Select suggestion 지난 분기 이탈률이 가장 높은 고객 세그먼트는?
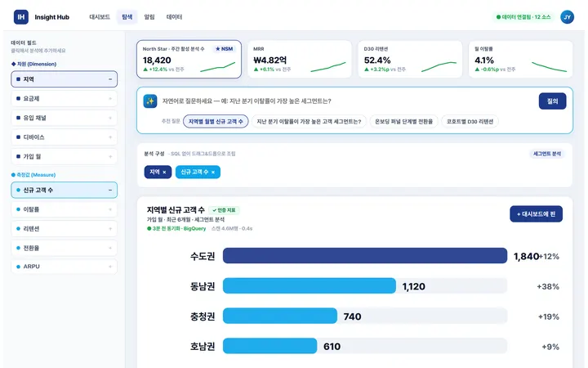The height and width of the screenshot is (368, 588). click(309, 121)
